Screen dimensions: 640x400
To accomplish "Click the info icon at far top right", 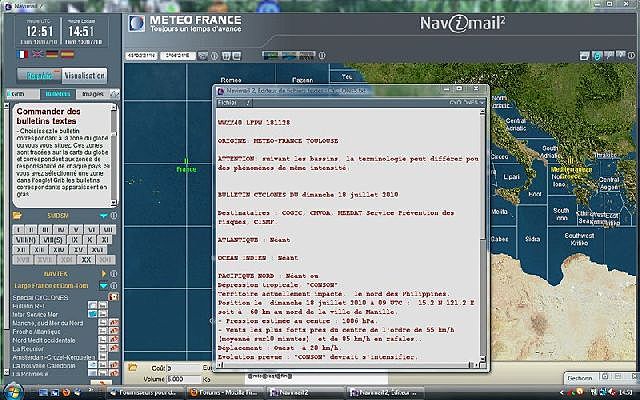I will 631,55.
